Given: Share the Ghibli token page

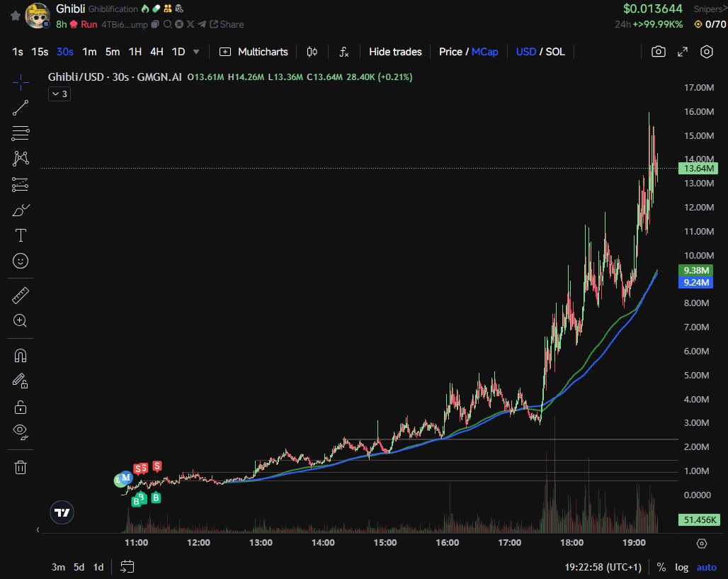Looking at the screenshot, I should click(x=227, y=24).
